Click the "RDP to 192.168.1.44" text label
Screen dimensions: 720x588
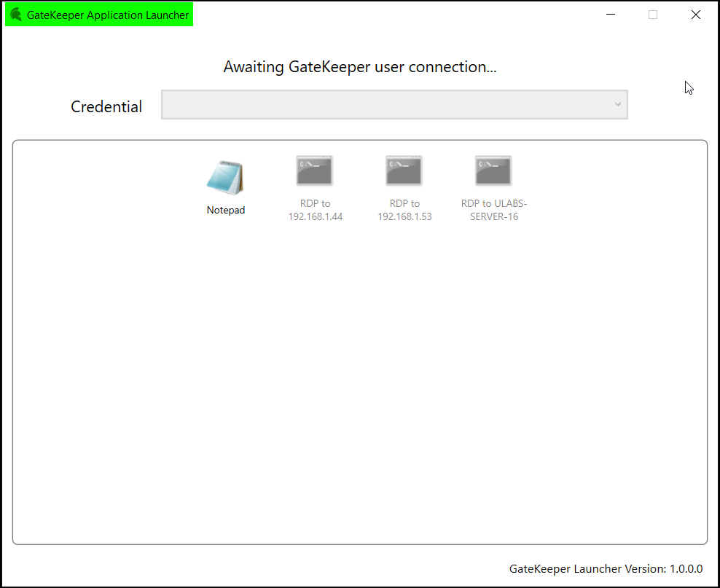pos(315,210)
